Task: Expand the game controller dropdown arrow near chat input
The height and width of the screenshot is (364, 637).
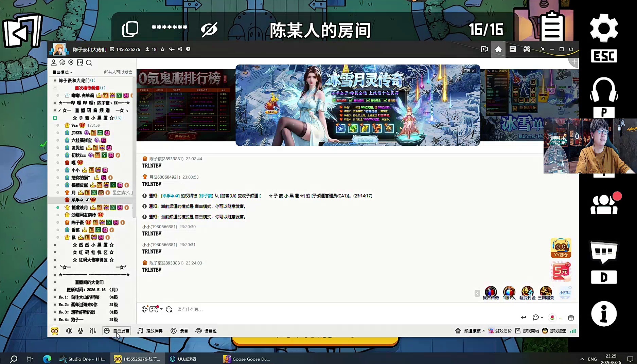Action: 161,309
